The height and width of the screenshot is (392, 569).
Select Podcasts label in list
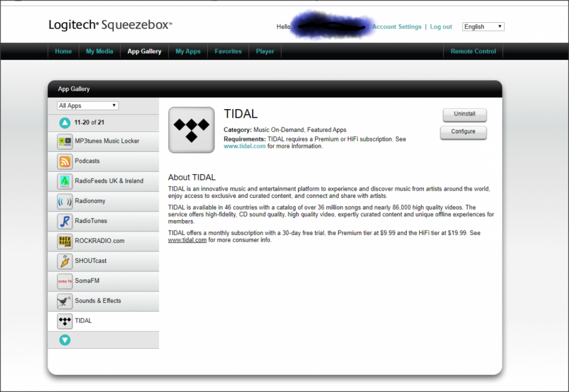[87, 161]
